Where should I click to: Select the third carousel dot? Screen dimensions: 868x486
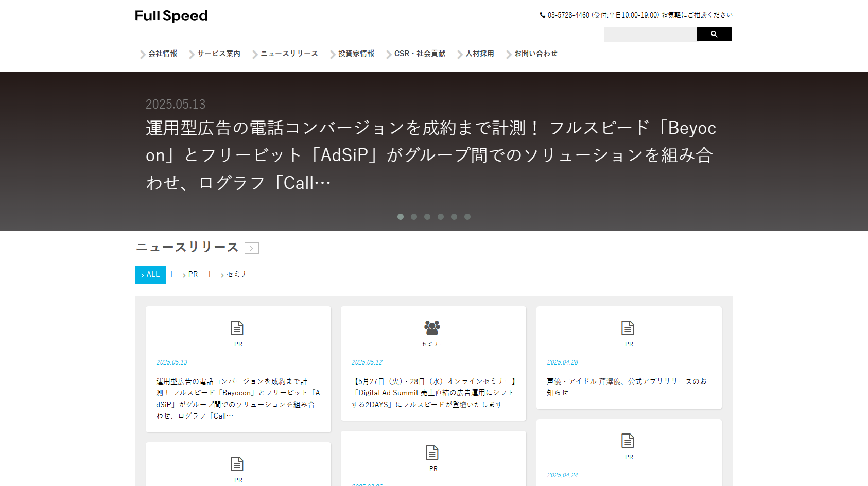point(427,217)
